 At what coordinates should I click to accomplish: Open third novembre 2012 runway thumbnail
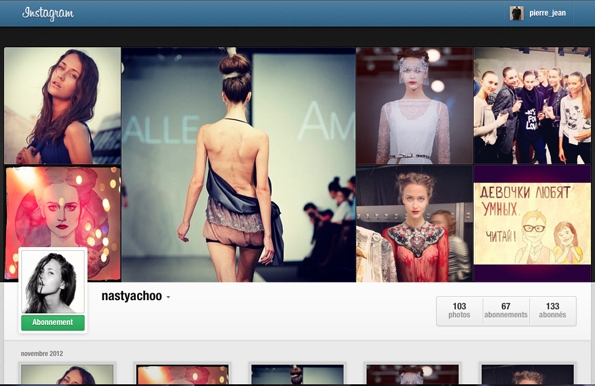point(298,374)
